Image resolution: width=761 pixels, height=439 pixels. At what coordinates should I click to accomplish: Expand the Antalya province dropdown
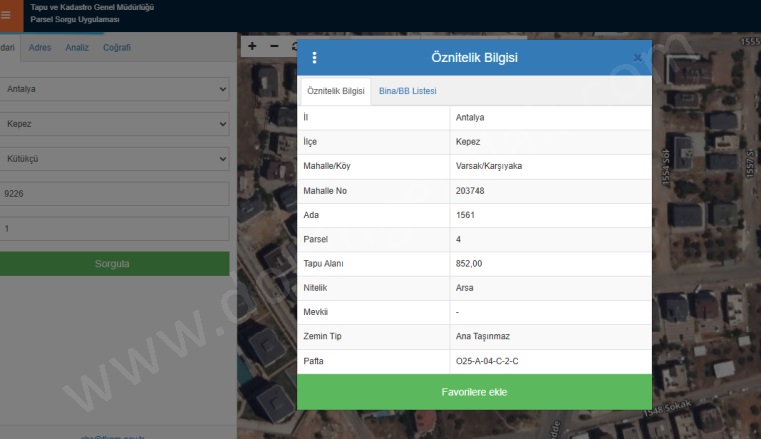[114, 89]
